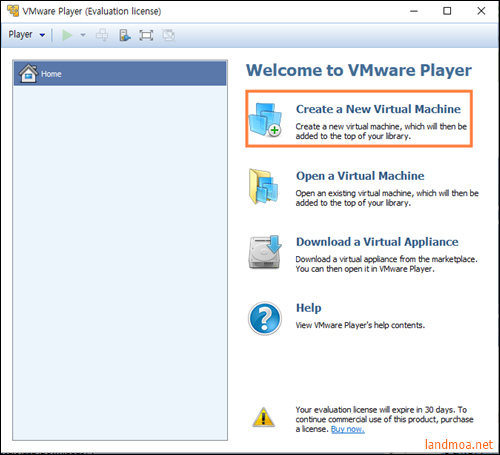Click the hard disk download appliance icon

tap(265, 252)
